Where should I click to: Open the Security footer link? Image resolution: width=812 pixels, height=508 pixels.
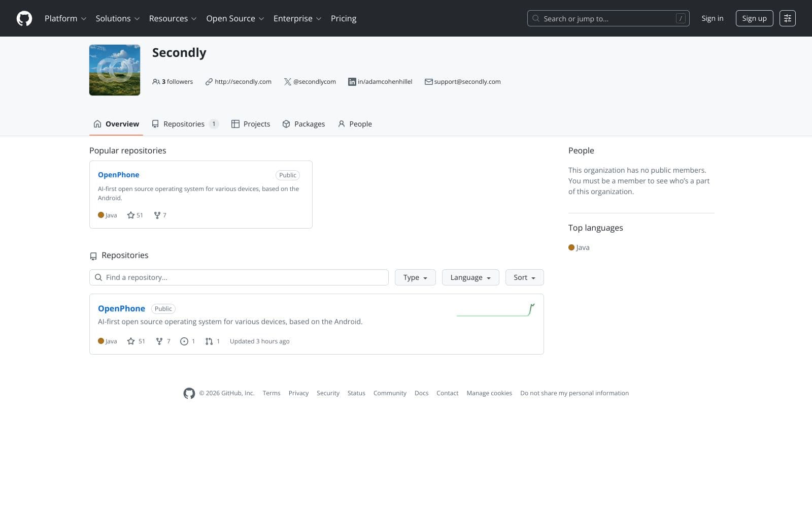coord(328,393)
